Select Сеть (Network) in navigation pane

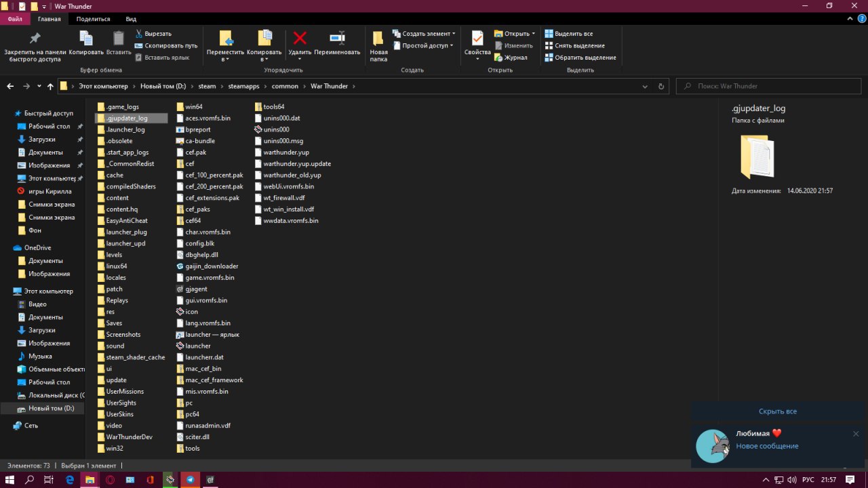pyautogui.click(x=31, y=426)
